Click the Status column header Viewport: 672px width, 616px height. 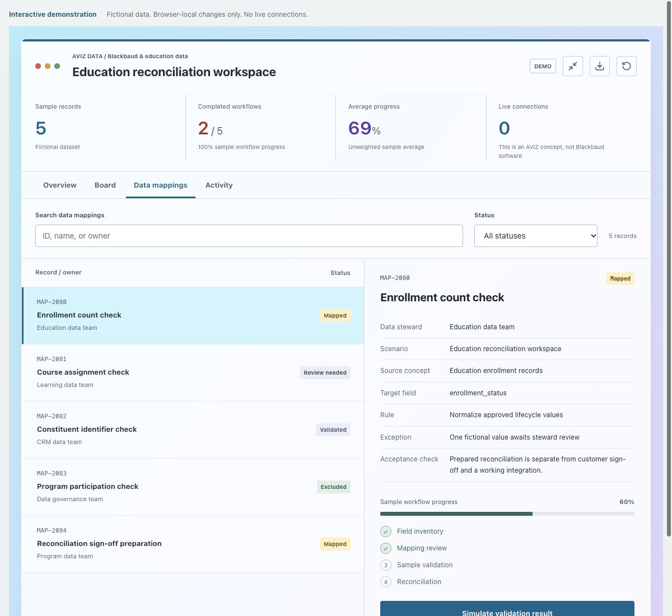point(340,273)
